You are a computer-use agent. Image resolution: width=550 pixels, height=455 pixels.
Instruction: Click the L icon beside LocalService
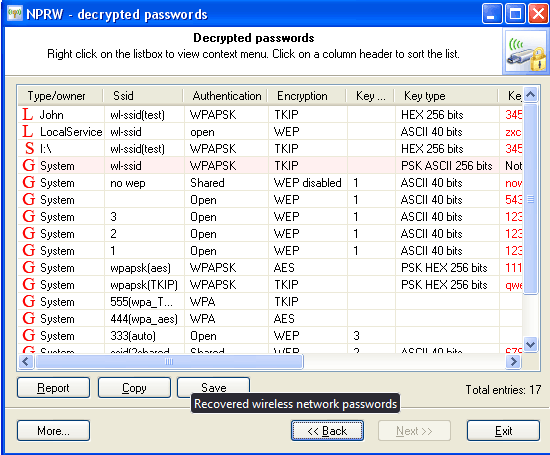(27, 132)
